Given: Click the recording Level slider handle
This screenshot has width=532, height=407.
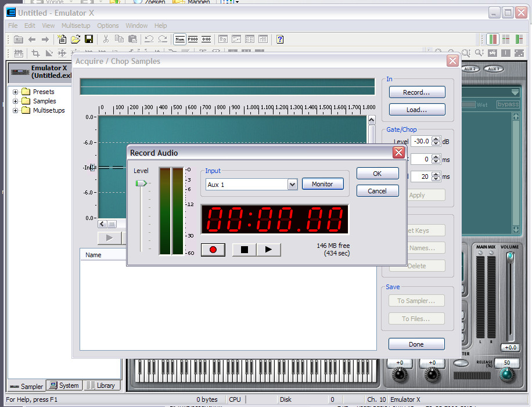Looking at the screenshot, I should pyautogui.click(x=141, y=183).
